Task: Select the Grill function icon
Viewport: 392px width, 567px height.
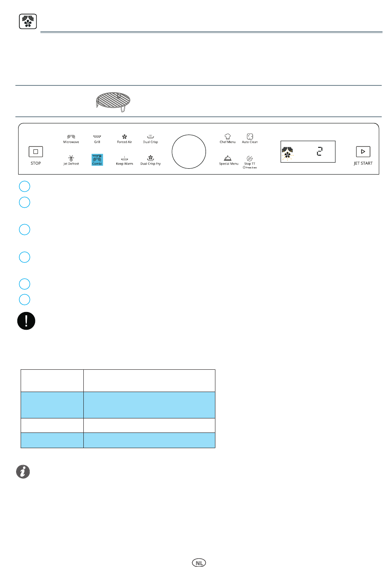Action: pyautogui.click(x=97, y=137)
